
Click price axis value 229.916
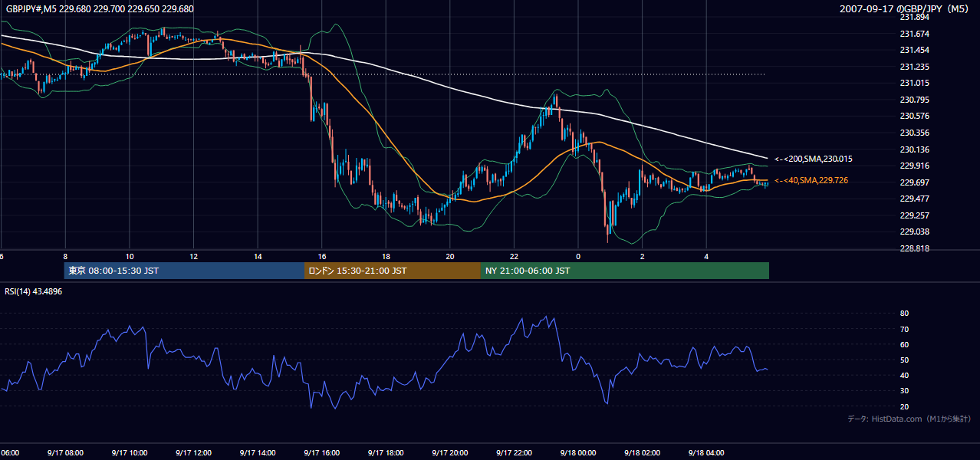point(914,166)
